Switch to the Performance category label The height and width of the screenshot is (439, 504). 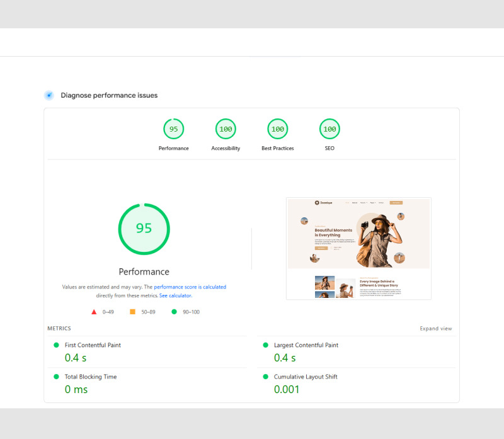pyautogui.click(x=174, y=148)
